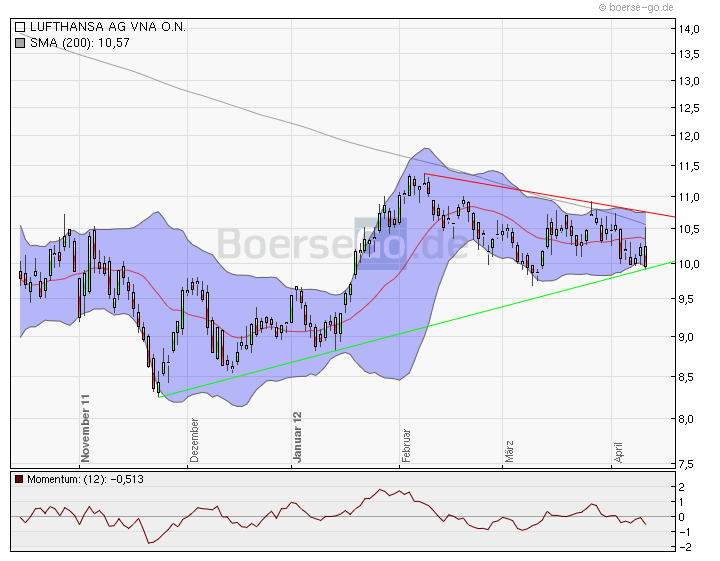Click the 12,0 price axis value

pos(689,136)
